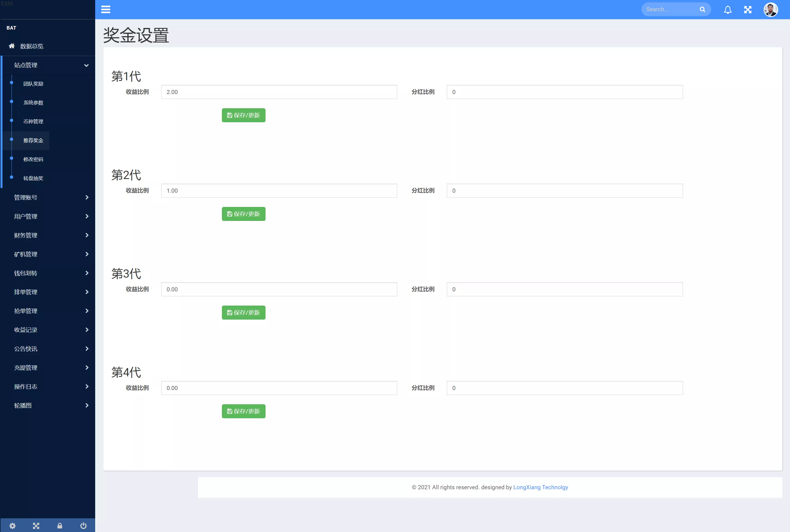The height and width of the screenshot is (532, 790).
Task: Click 保存/更新 button for 第1代
Action: pos(243,115)
